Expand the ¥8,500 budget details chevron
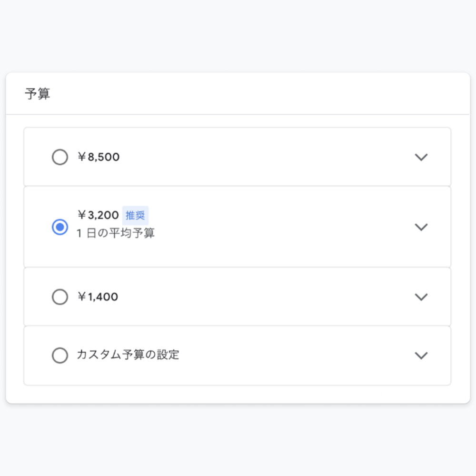The image size is (476, 476). pos(421,157)
